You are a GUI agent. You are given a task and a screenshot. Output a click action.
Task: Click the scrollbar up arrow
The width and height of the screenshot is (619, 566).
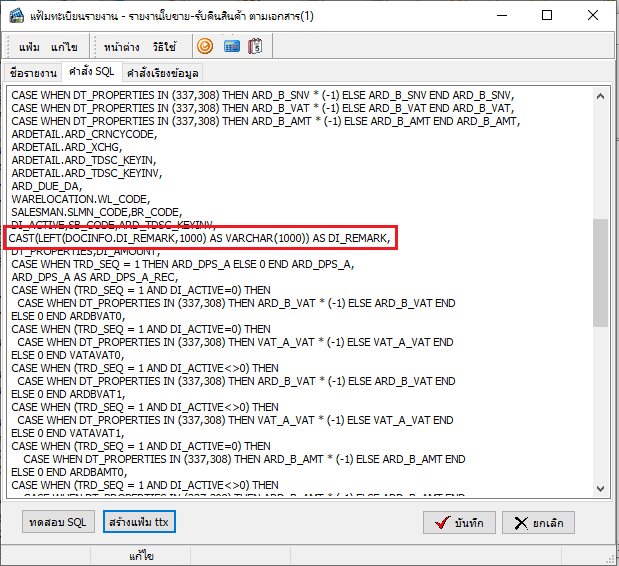click(600, 97)
